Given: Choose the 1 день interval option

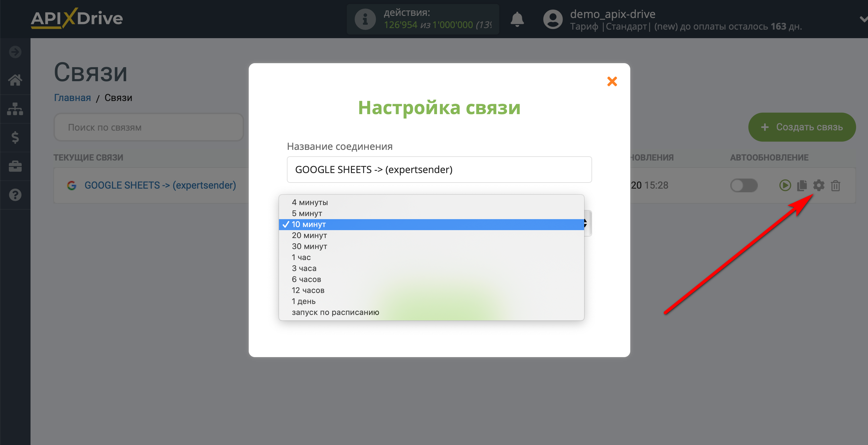Looking at the screenshot, I should pyautogui.click(x=431, y=301).
